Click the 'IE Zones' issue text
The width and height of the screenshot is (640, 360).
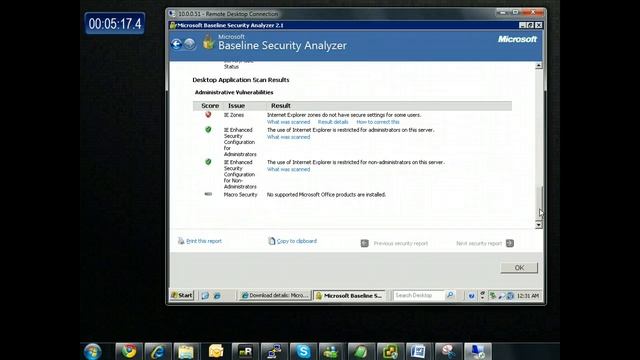point(234,115)
